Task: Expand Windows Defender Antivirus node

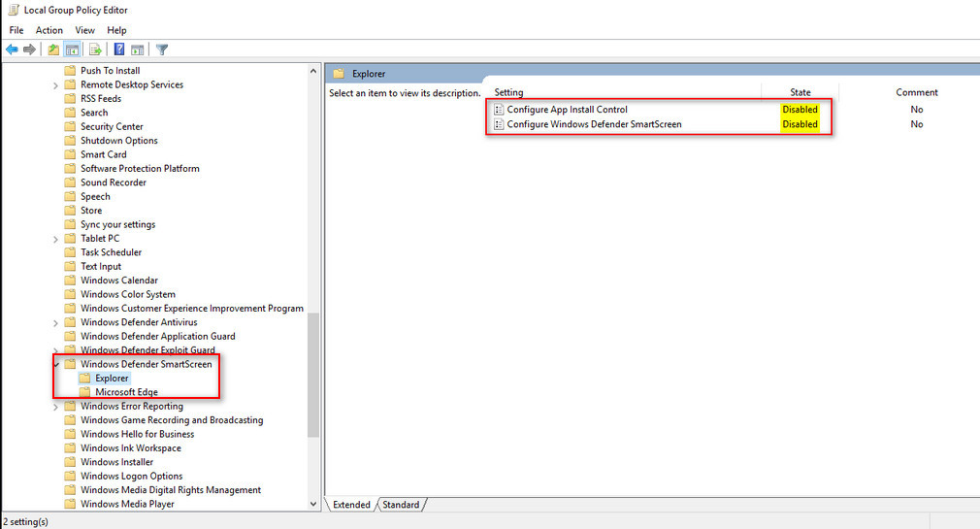Action: tap(55, 322)
